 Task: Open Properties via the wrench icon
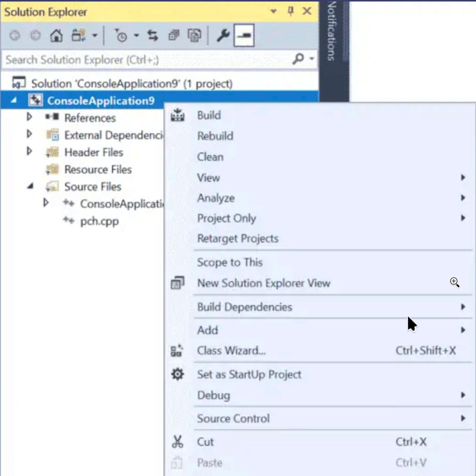[x=223, y=36]
